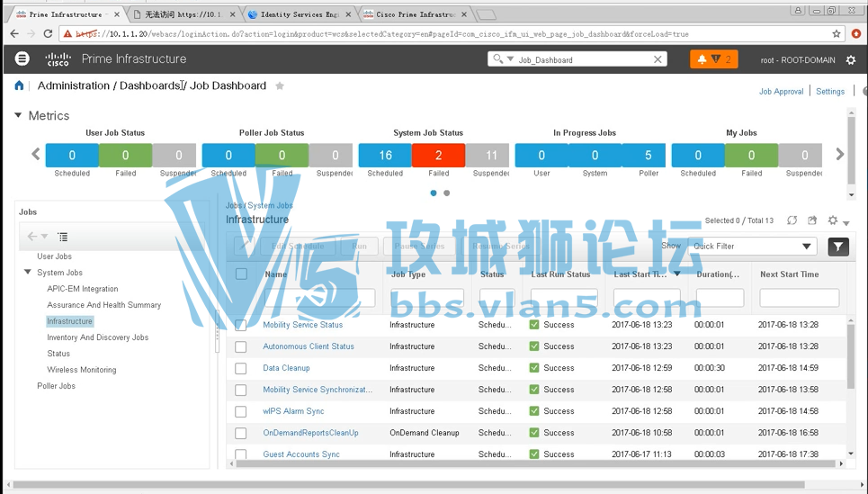Open the Jobs panel back-arrow dropdown
Viewport: 868px width, 494px height.
(45, 237)
